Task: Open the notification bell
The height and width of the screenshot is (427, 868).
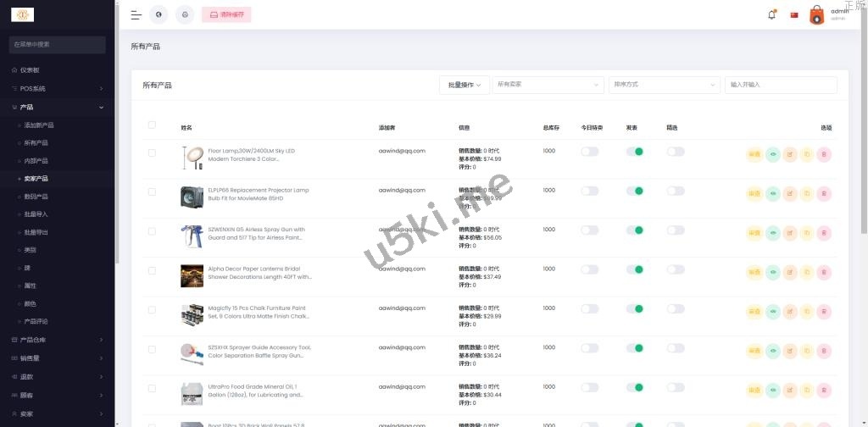Action: coord(771,14)
